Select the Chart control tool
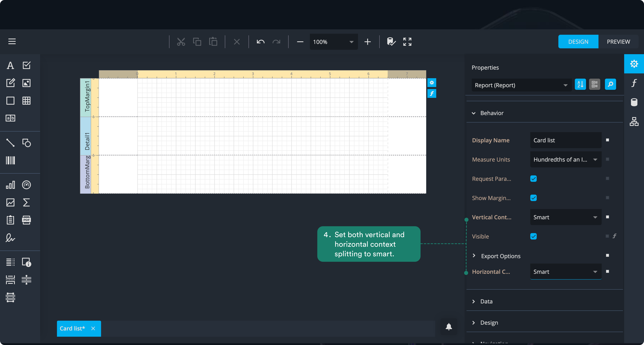644x345 pixels. coord(10,185)
